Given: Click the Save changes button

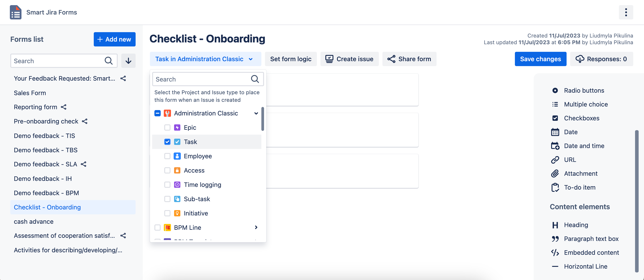Looking at the screenshot, I should (540, 59).
